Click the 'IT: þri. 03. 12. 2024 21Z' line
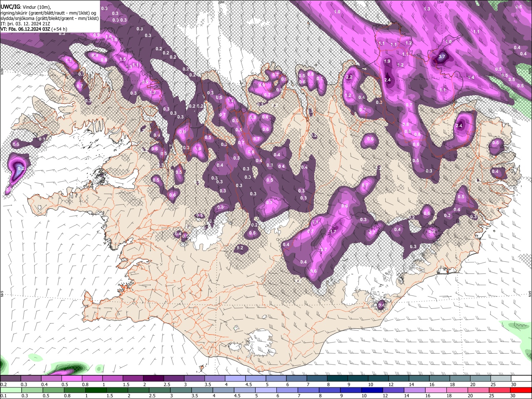Image resolution: width=532 pixels, height=399 pixels. [25, 24]
